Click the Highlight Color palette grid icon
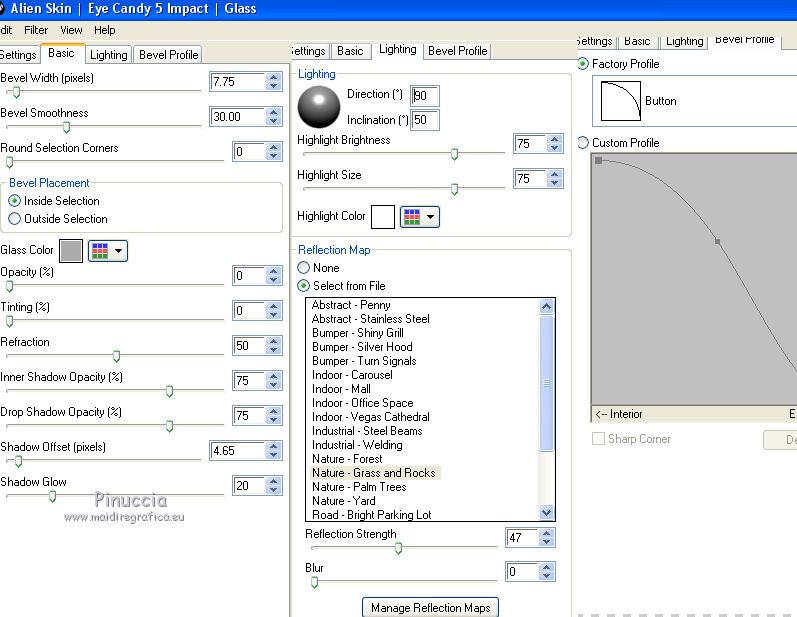Screen dimensions: 797x617 412,217
